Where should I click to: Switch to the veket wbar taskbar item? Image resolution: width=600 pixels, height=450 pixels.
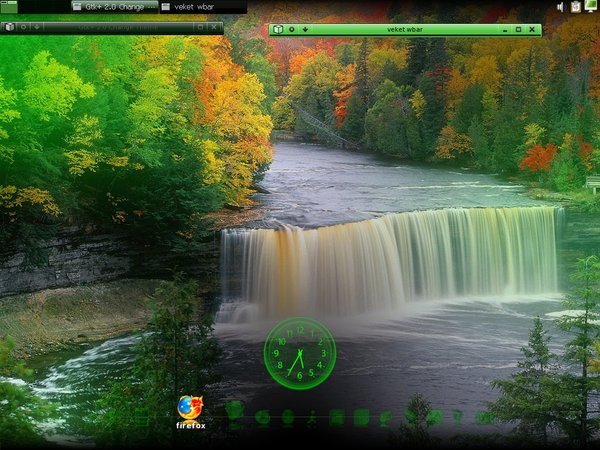[x=197, y=6]
